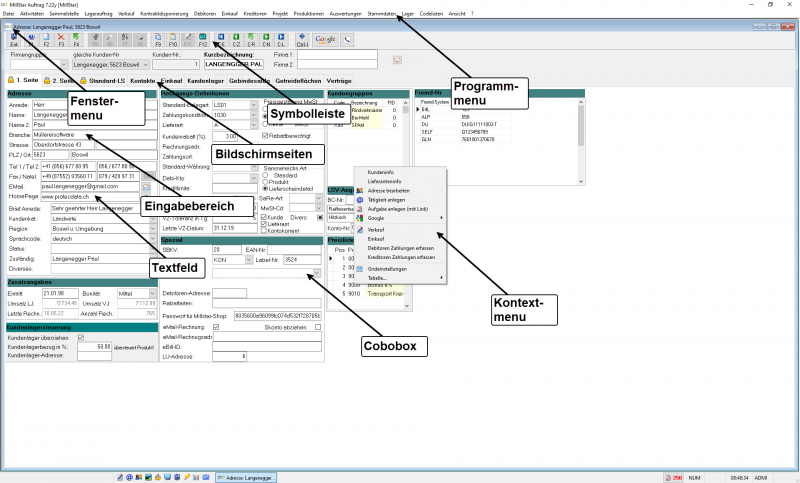This screenshot has height=483, width=800.
Task: Click the Exit toolbar icon
Action: (x=14, y=40)
